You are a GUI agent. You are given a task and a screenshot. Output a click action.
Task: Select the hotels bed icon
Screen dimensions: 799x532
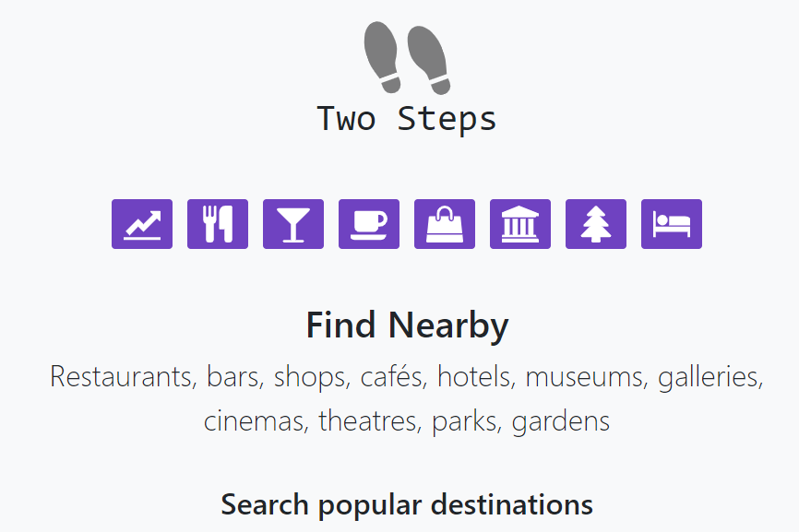click(672, 224)
